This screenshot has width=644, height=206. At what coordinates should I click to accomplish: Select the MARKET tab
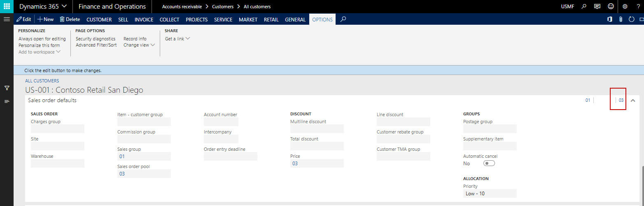click(248, 20)
